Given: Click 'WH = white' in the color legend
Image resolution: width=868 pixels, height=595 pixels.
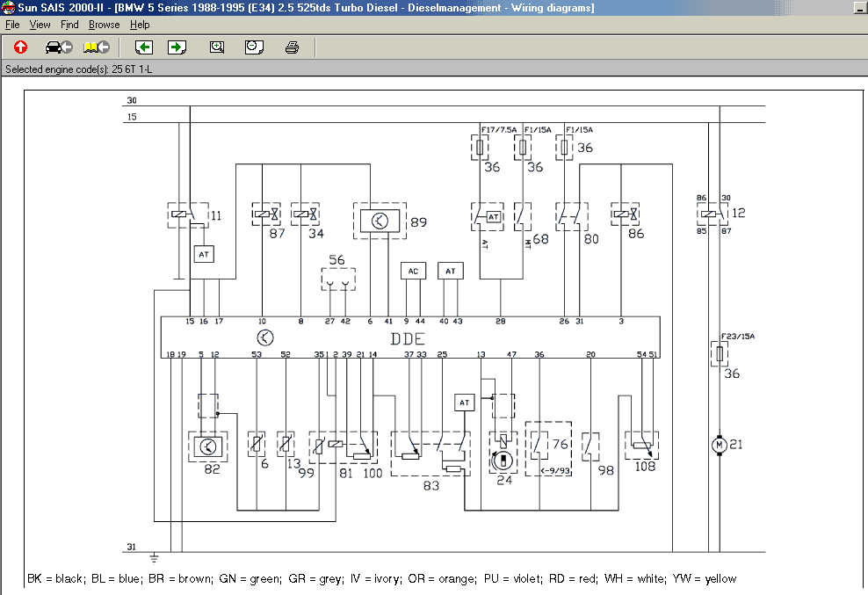Looking at the screenshot, I should pyautogui.click(x=634, y=579).
